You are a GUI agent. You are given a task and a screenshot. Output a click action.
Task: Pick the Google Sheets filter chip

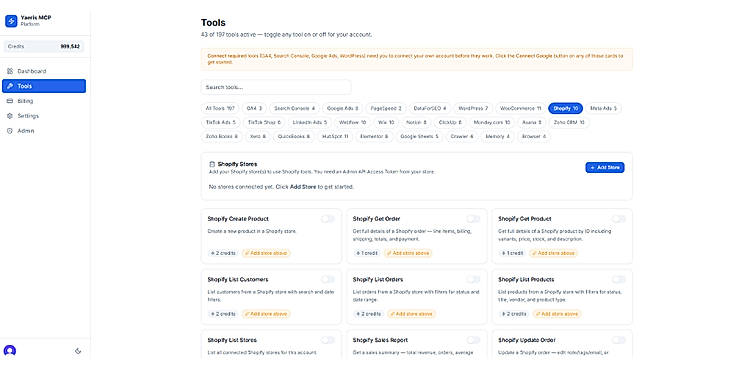419,137
